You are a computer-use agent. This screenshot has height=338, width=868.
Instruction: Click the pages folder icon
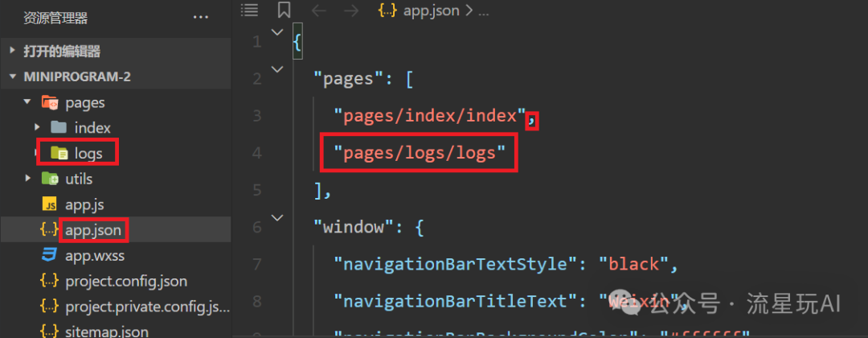point(50,102)
